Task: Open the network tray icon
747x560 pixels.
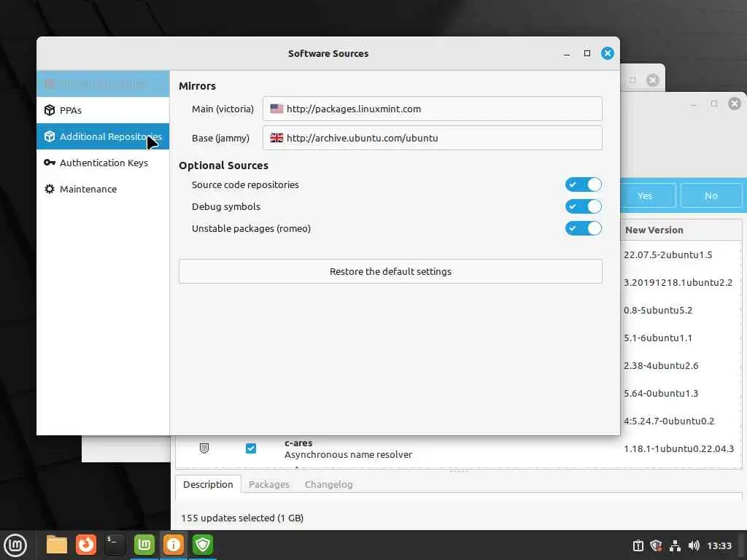Action: 675,545
